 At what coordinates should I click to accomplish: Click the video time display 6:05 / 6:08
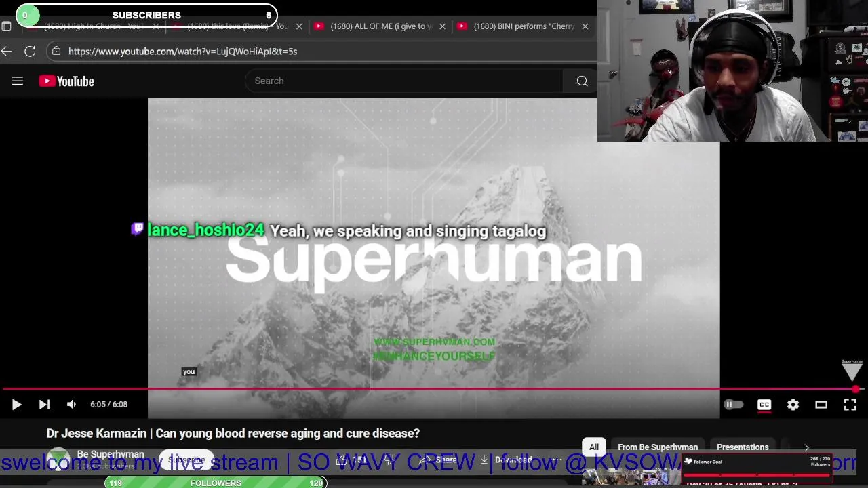click(108, 405)
